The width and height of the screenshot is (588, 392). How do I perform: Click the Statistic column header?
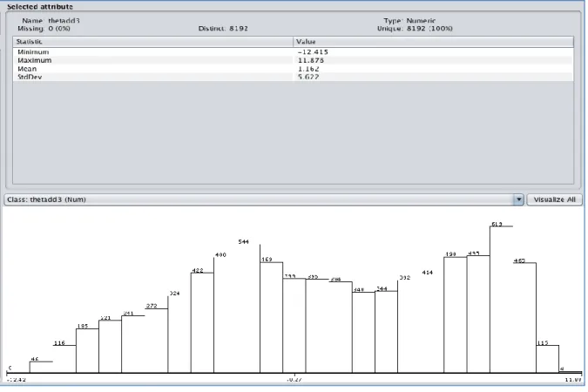(152, 42)
